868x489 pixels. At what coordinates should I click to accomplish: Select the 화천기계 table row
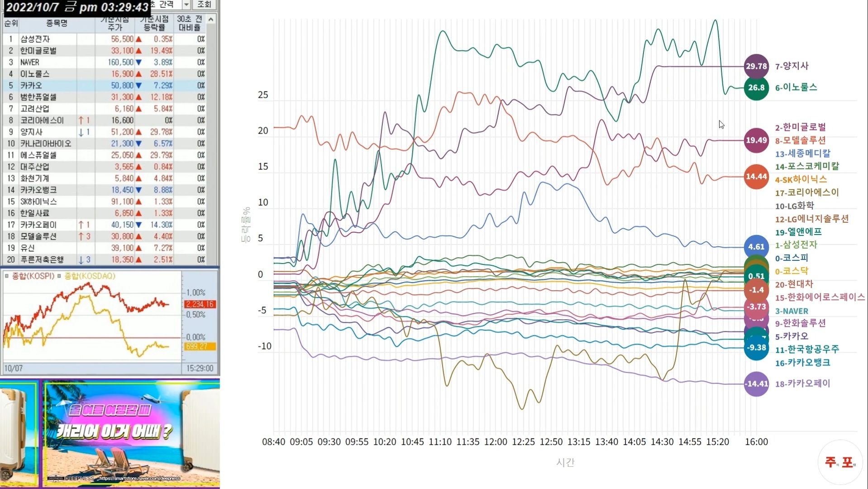[105, 178]
